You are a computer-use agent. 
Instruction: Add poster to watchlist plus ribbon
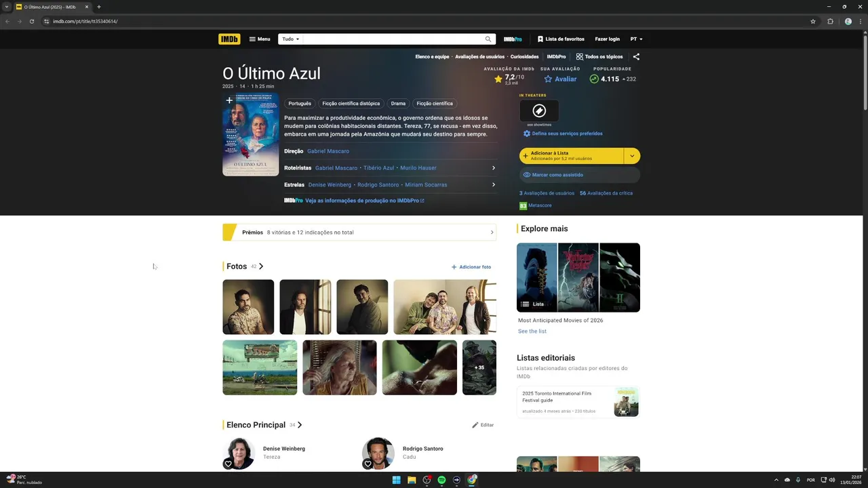point(229,100)
